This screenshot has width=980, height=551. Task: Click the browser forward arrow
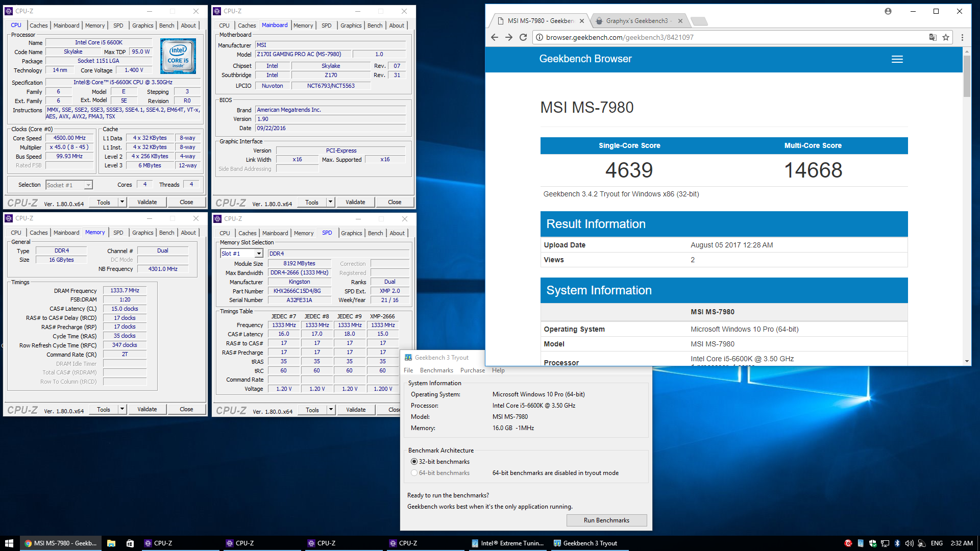(508, 37)
